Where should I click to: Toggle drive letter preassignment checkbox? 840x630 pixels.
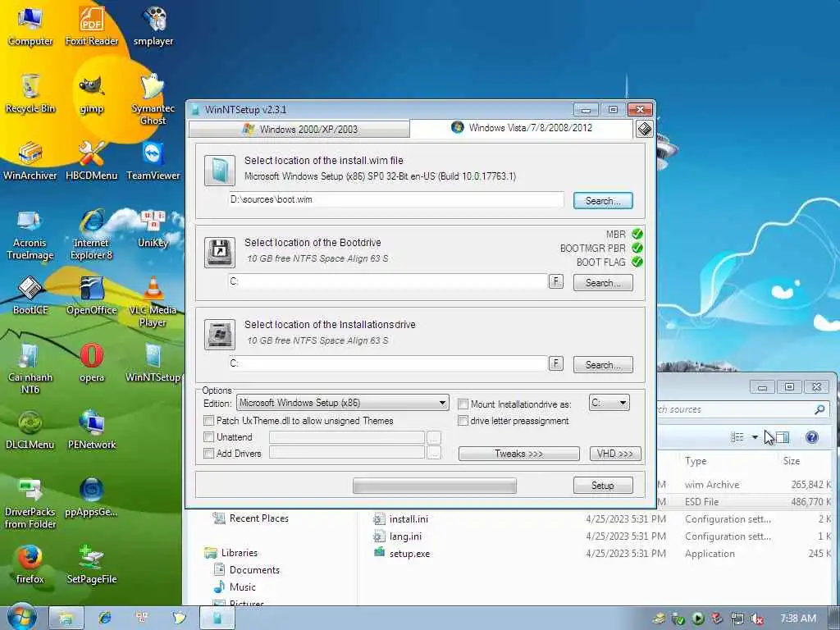[463, 421]
